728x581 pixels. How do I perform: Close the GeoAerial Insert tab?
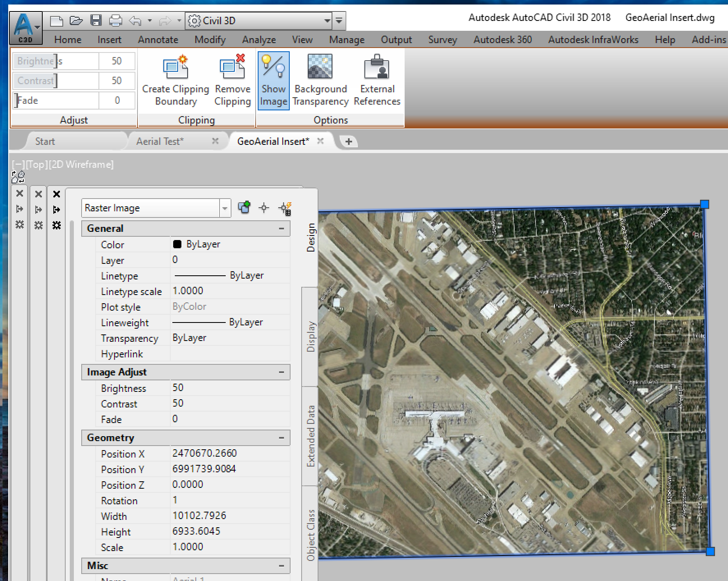click(x=321, y=141)
